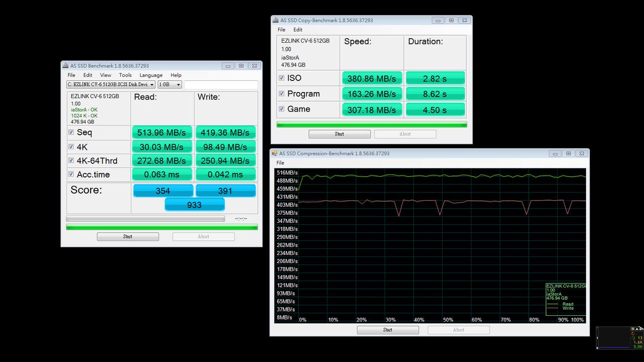
Task: Open the Tools menu
Action: 125,75
